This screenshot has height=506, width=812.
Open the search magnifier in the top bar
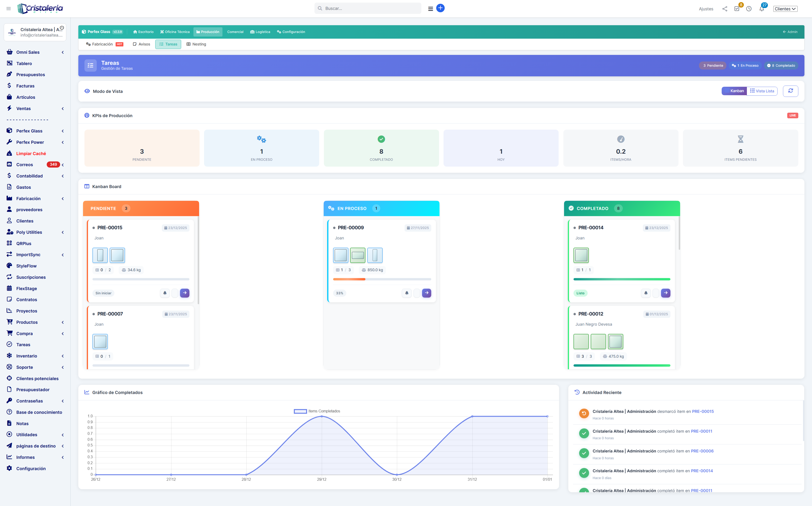coord(320,8)
